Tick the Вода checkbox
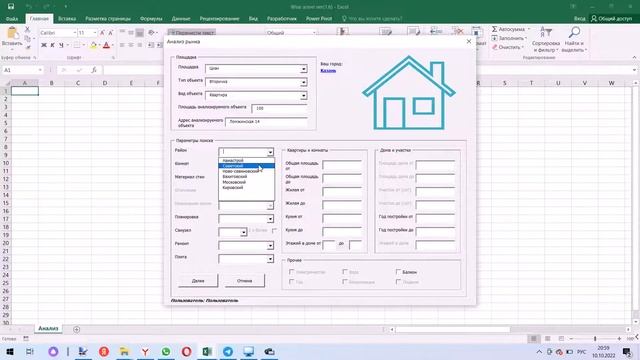Screen dimensions: 640x360 (x=345, y=271)
